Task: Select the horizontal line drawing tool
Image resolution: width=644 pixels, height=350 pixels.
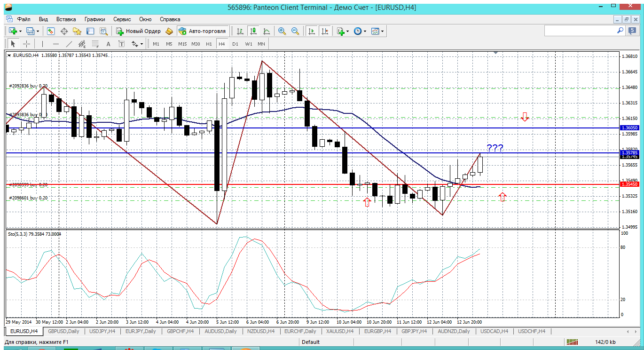Action: (56, 44)
